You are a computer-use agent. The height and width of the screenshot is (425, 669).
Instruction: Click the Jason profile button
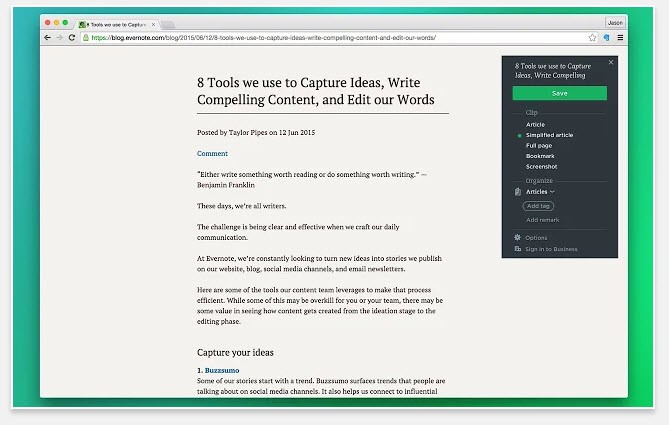pyautogui.click(x=615, y=23)
